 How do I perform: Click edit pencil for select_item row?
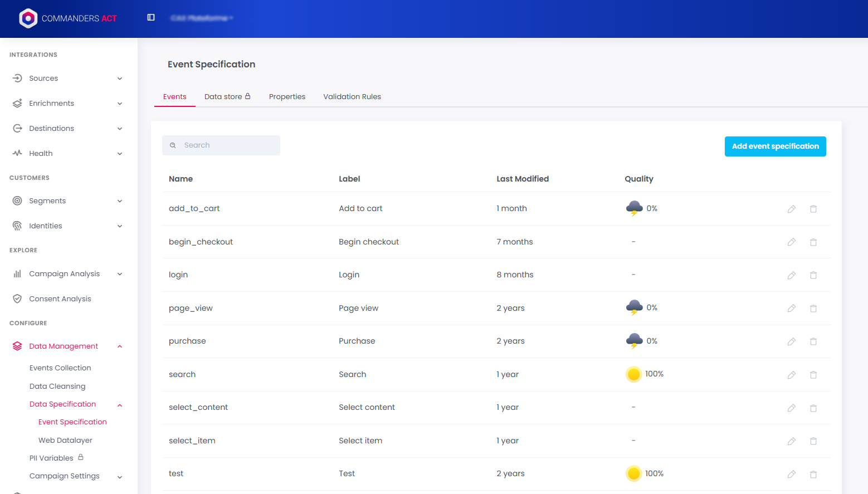click(x=791, y=441)
